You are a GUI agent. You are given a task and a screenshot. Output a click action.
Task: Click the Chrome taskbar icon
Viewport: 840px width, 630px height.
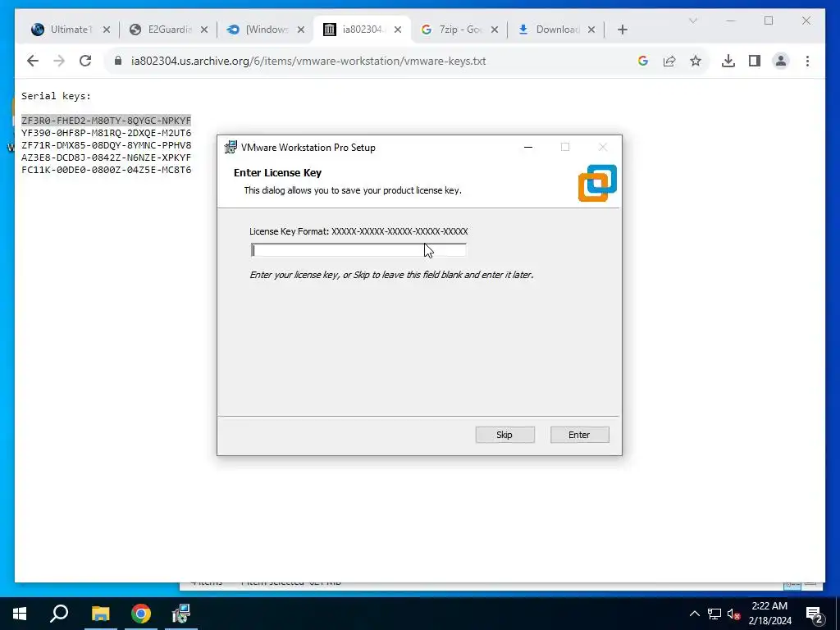pyautogui.click(x=141, y=614)
